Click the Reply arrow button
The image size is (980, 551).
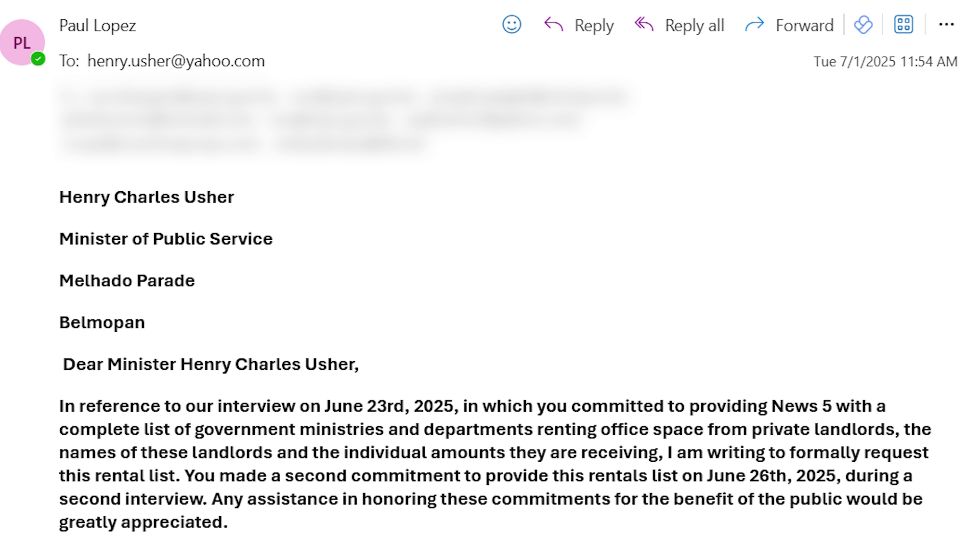point(579,25)
